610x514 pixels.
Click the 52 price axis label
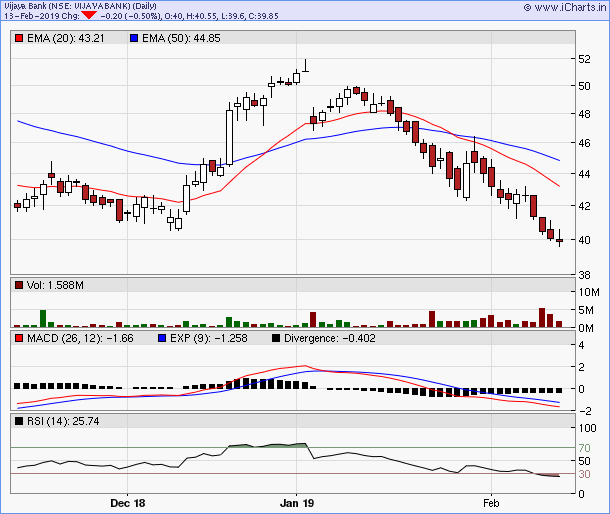(584, 59)
